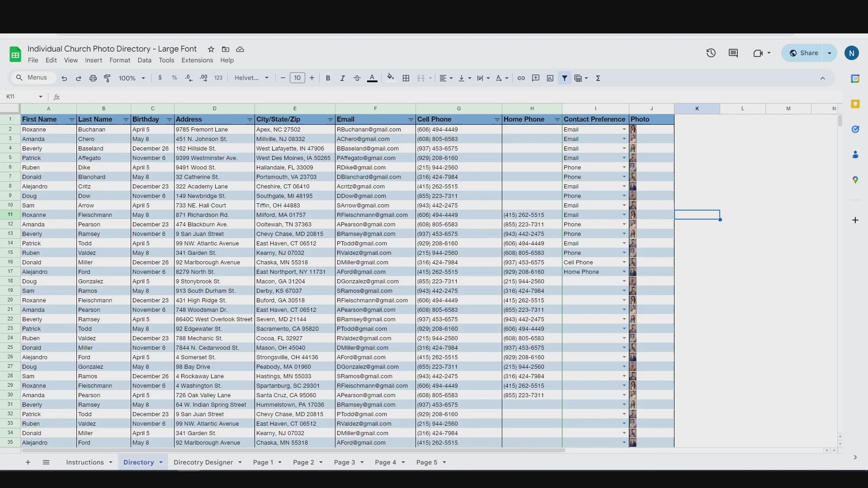Toggle the filter button in toolbar
This screenshot has height=488, width=868.
(x=565, y=78)
